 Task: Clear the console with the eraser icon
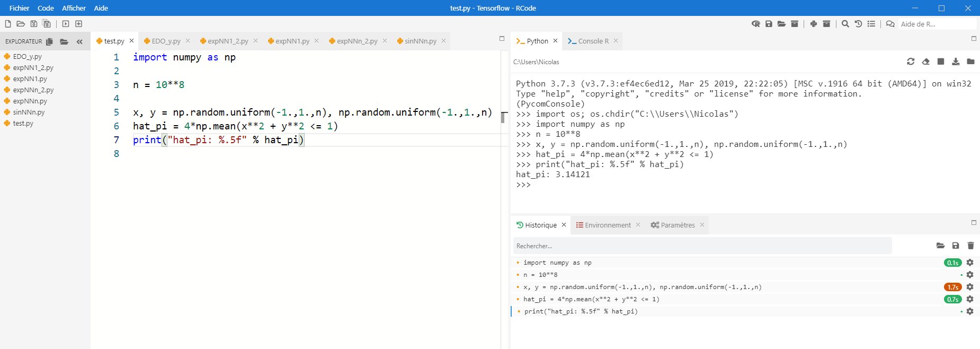pos(925,62)
